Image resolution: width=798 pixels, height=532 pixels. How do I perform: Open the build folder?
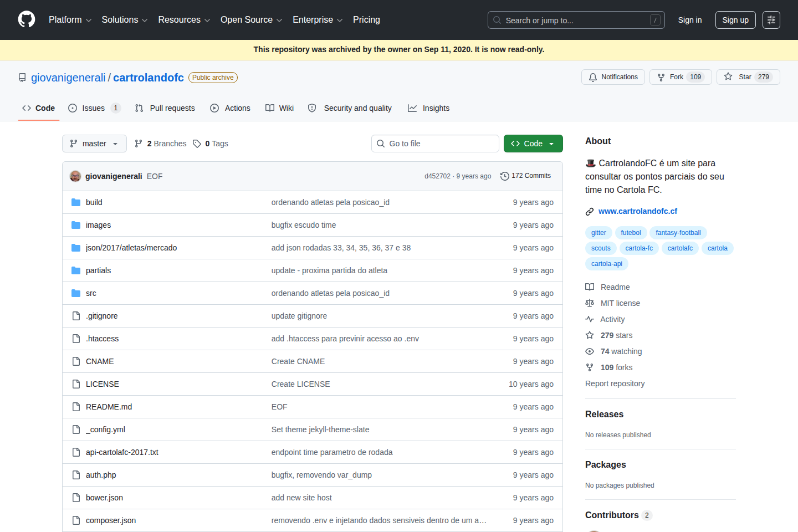(x=94, y=202)
